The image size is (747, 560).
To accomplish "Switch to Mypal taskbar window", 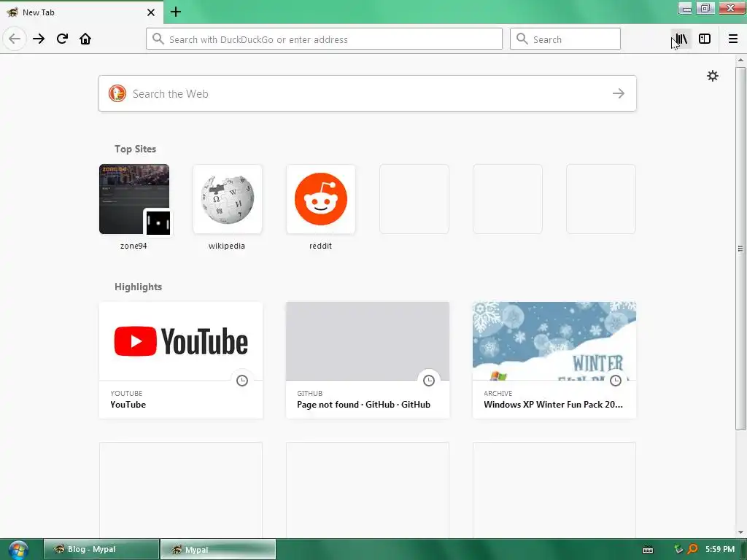I will [x=218, y=549].
